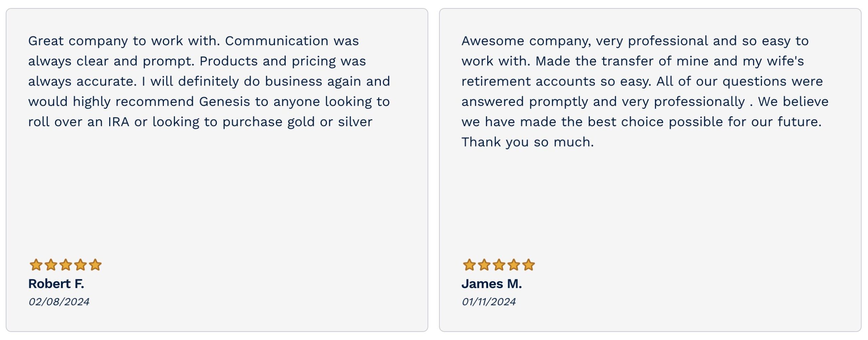Click the 'Awesome company, very professional' review text

(x=645, y=92)
